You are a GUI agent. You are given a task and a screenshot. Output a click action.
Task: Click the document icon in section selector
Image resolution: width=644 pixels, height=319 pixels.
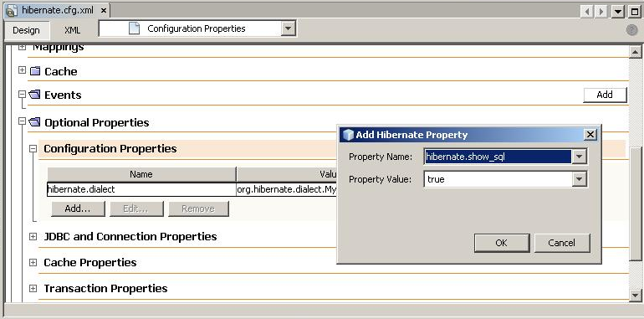(x=135, y=28)
